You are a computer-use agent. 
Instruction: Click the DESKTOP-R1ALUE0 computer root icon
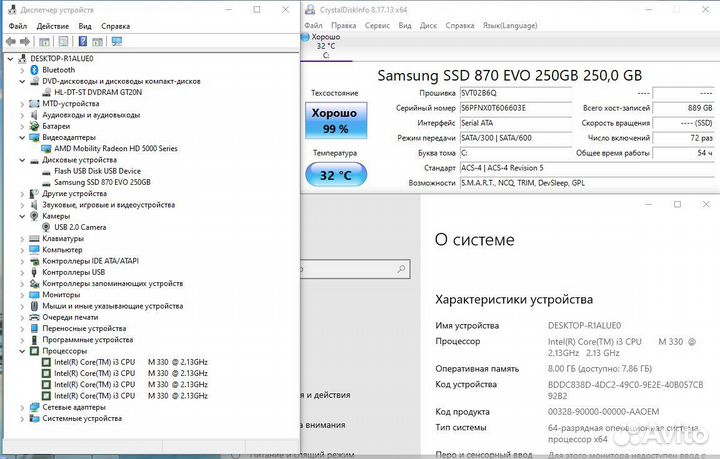22,59
